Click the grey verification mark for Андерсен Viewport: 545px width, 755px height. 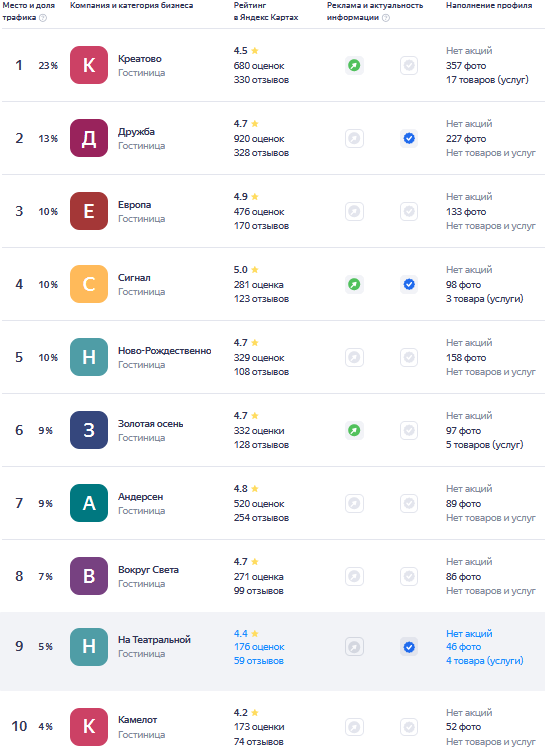409,504
